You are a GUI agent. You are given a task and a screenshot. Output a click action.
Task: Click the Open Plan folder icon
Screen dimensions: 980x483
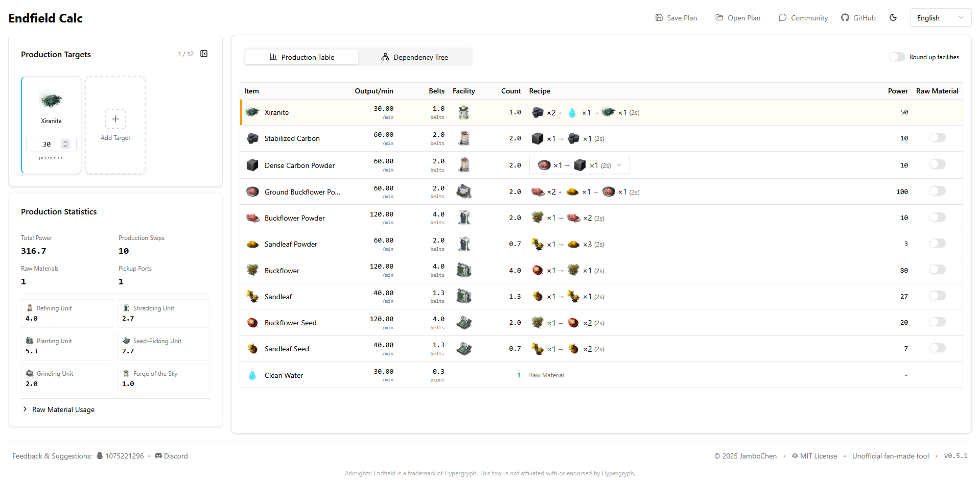point(719,18)
